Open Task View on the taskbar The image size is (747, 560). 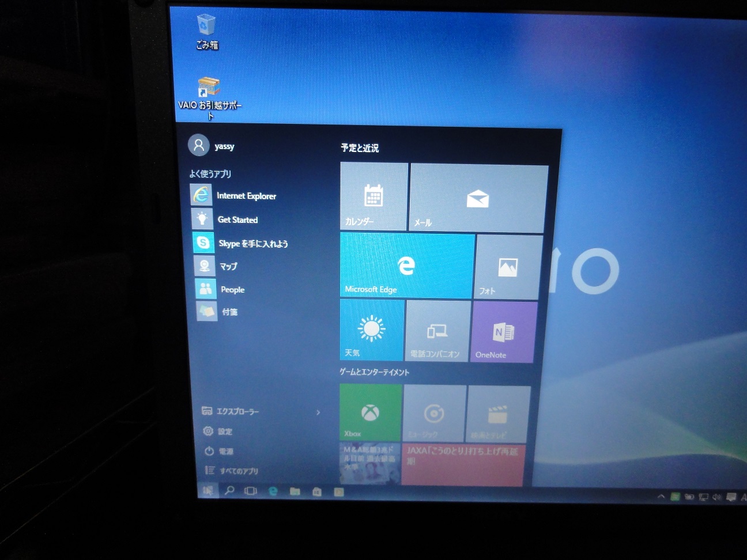pyautogui.click(x=251, y=491)
